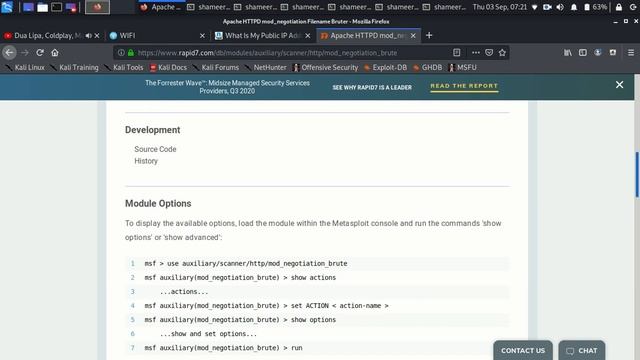Open volume control in system tray
The image size is (640, 360).
click(x=560, y=7)
